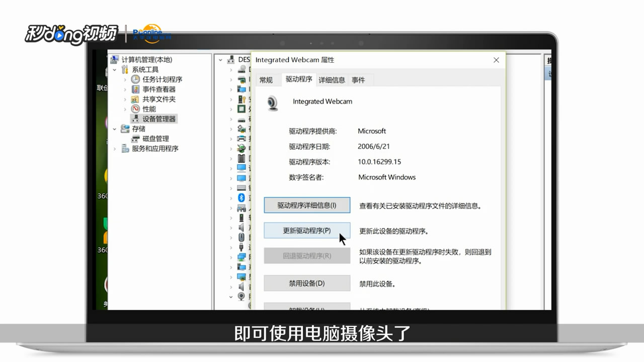Screen dimensions: 644x362
Task: Expand the 服务和应用程序 node
Action: coord(115,148)
